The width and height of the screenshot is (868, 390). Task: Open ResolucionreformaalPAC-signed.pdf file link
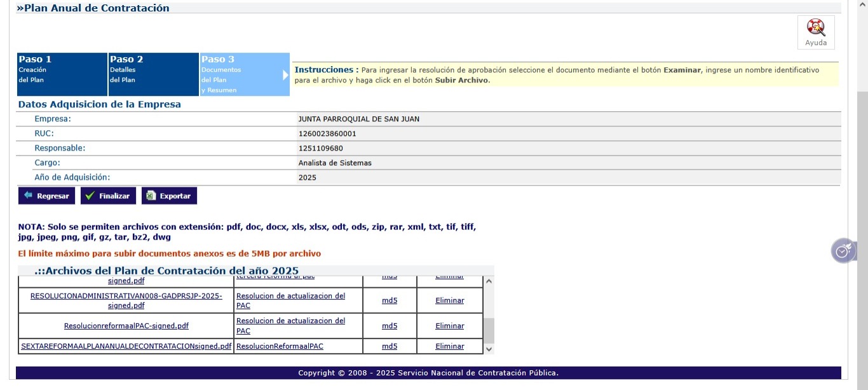pos(126,326)
